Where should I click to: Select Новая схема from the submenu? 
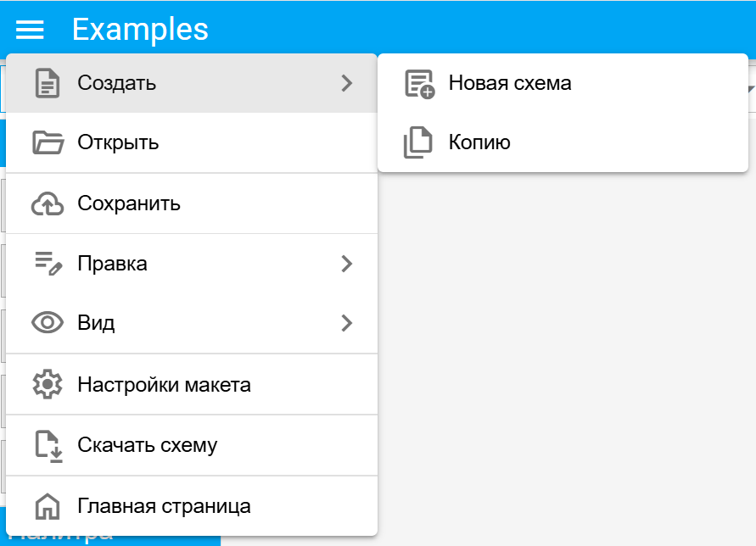point(509,82)
